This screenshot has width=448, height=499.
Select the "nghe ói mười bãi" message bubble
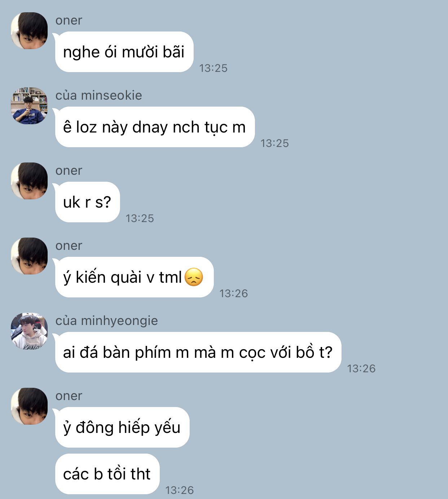click(124, 52)
